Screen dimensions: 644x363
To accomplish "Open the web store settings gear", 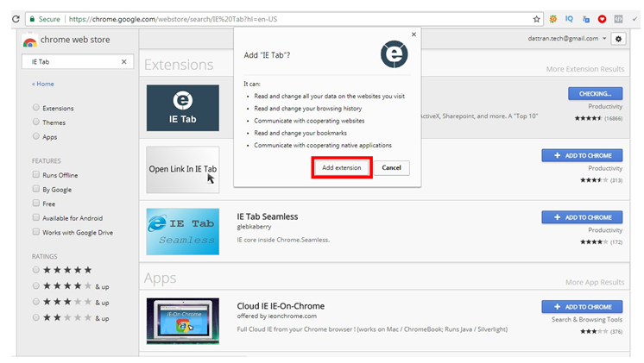I will 618,39.
